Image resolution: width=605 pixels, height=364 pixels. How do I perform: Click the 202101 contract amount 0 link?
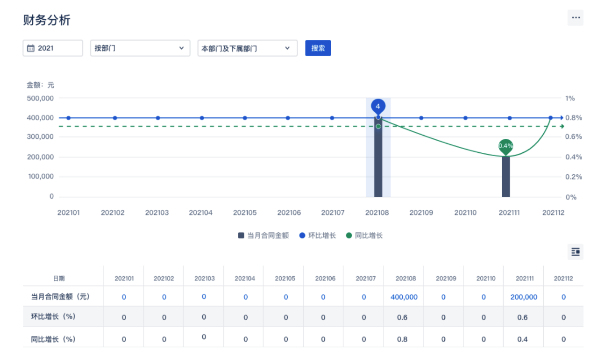coord(124,297)
